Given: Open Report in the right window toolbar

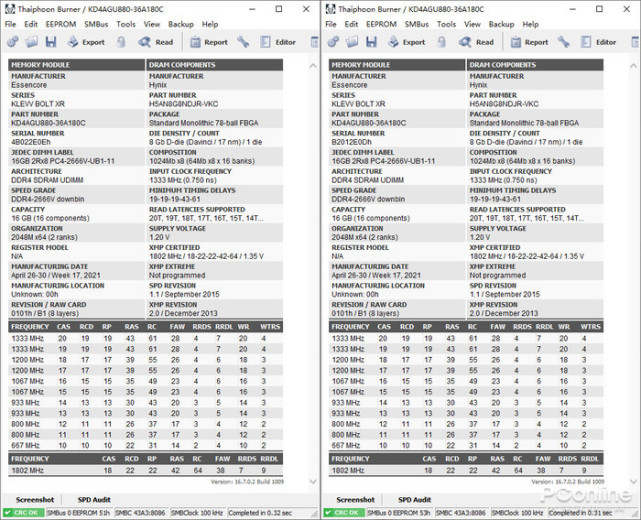Looking at the screenshot, I should [529, 42].
